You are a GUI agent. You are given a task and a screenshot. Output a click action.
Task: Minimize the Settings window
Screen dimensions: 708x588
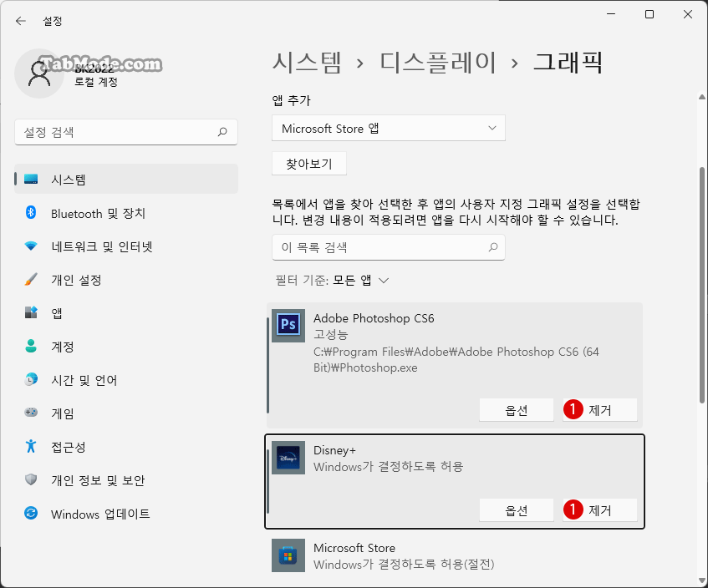pos(611,14)
